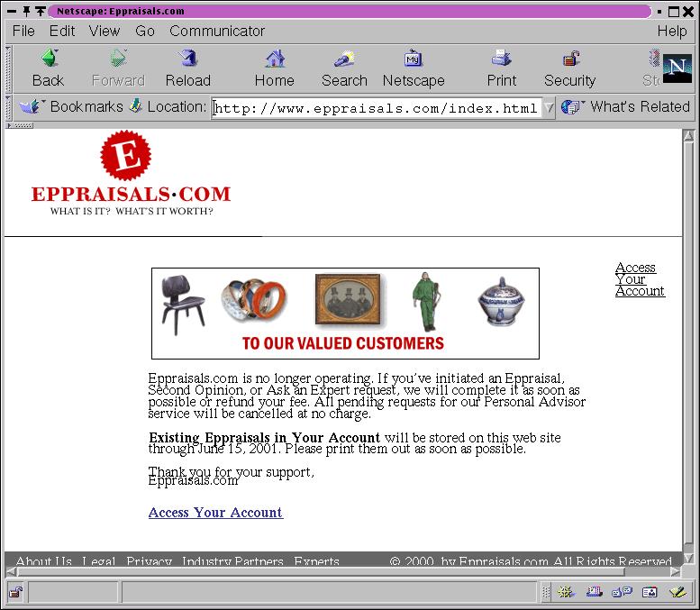Open the Go menu
Screen dimensions: 700x610
145,31
